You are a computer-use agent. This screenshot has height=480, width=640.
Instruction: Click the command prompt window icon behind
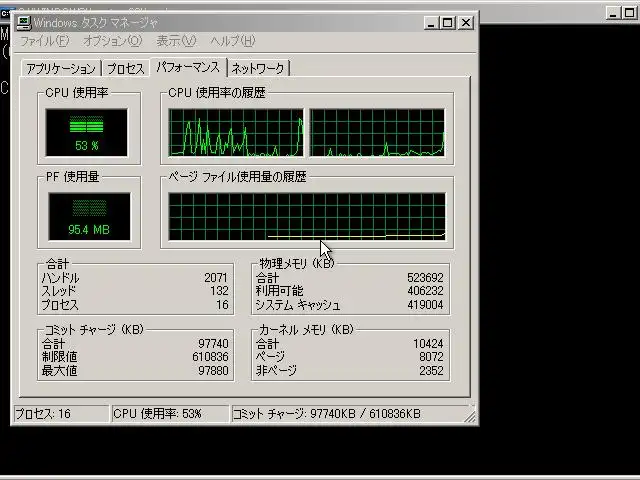pos(6,13)
